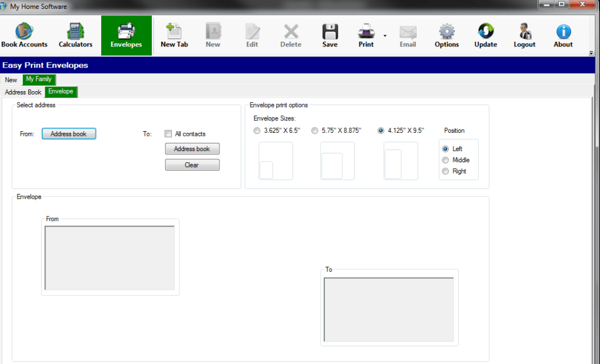
Task: Clear the To address selection
Action: click(x=192, y=165)
